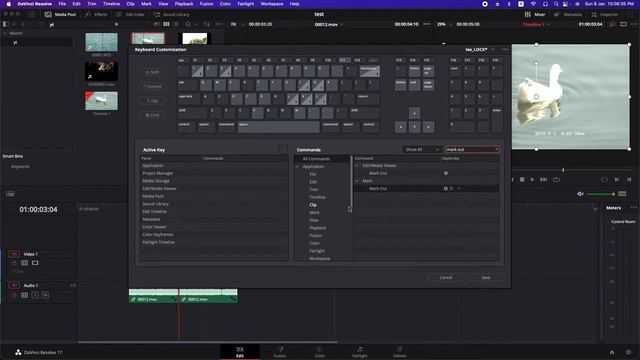This screenshot has height=360, width=640.
Task: Toggle Video 1 track lock icon
Action: (14, 263)
